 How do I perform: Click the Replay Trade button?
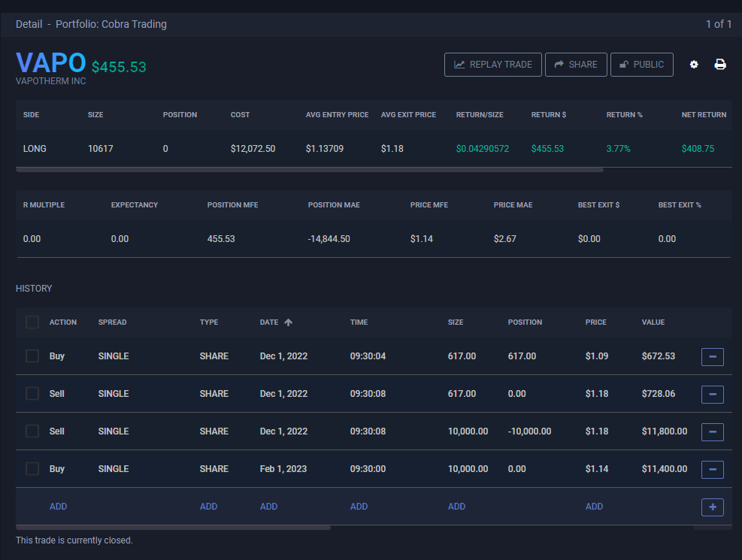coord(492,65)
